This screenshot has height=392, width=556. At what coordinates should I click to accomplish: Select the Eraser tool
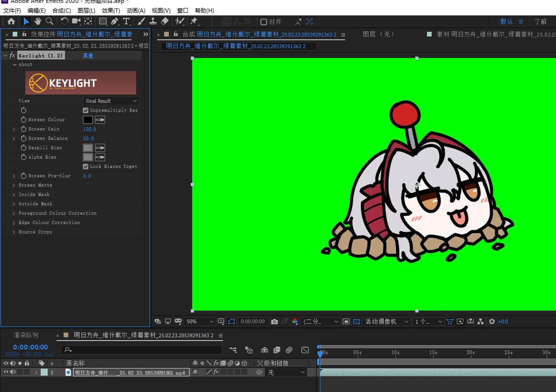point(165,22)
